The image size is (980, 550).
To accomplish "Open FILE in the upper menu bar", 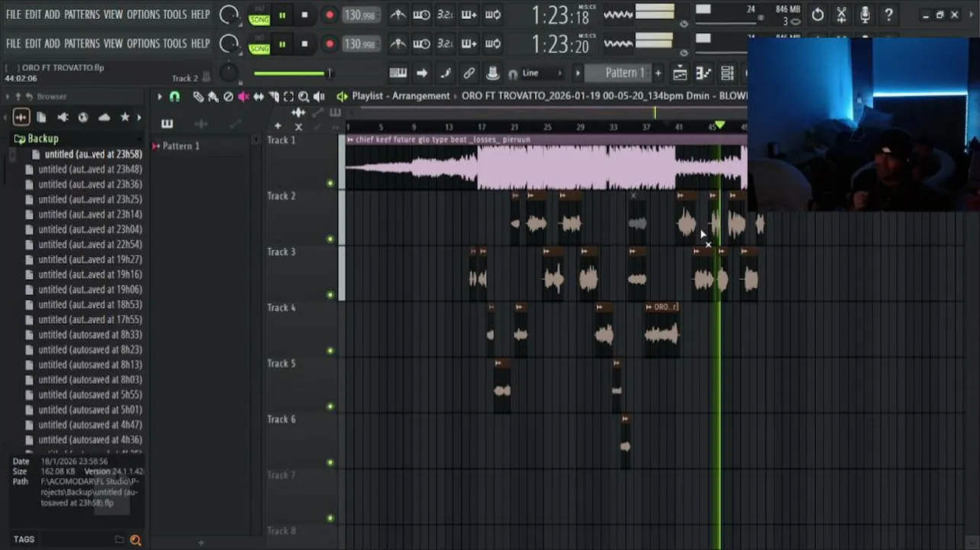I will [14, 15].
